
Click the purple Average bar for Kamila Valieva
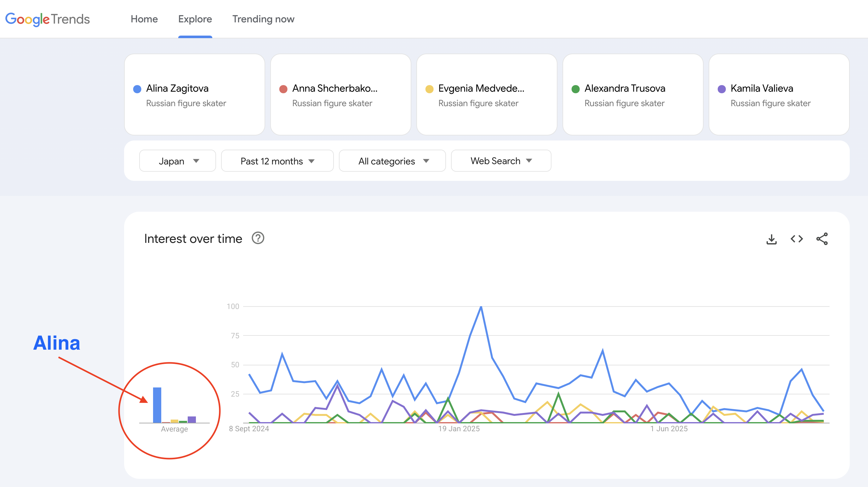[192, 419]
